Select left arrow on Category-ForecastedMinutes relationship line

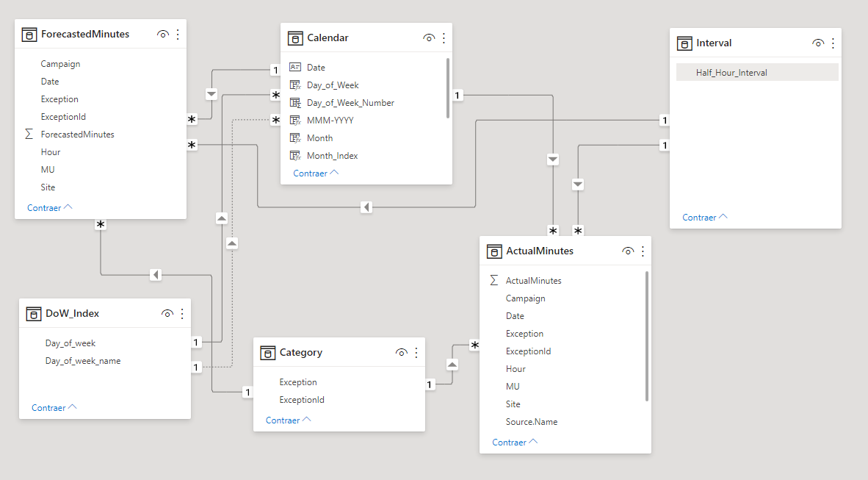(156, 275)
